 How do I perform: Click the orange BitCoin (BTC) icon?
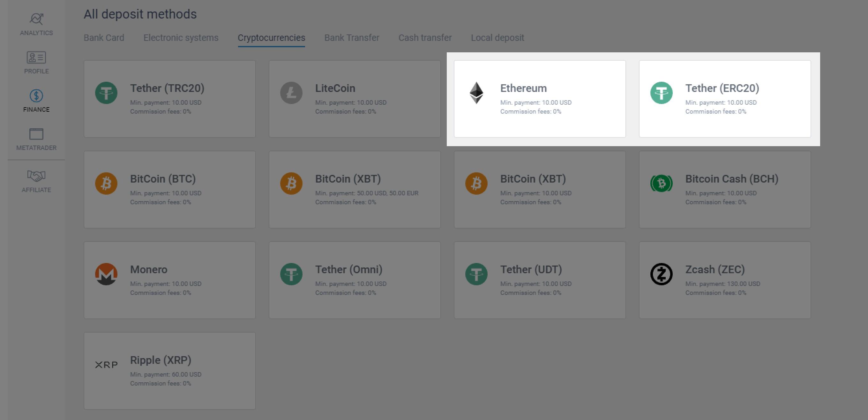(106, 183)
